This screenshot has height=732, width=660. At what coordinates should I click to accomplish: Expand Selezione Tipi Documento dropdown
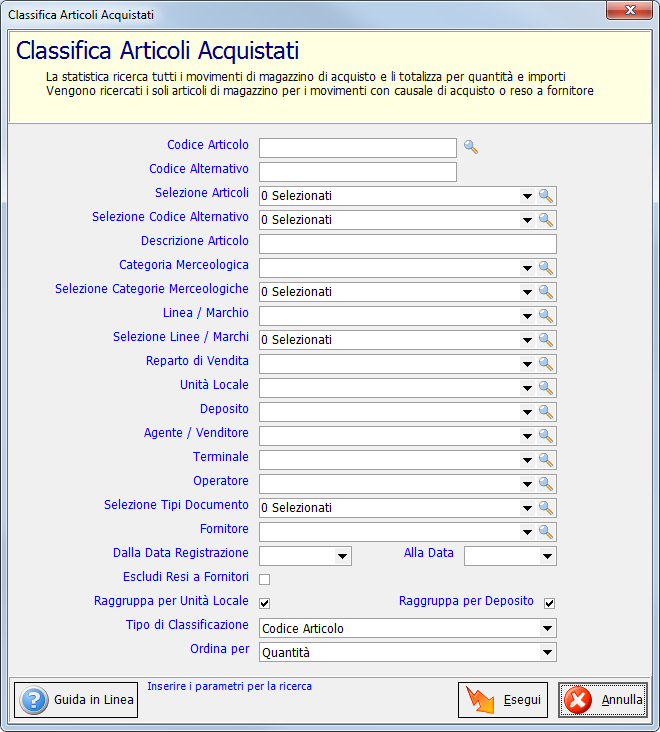[x=527, y=508]
